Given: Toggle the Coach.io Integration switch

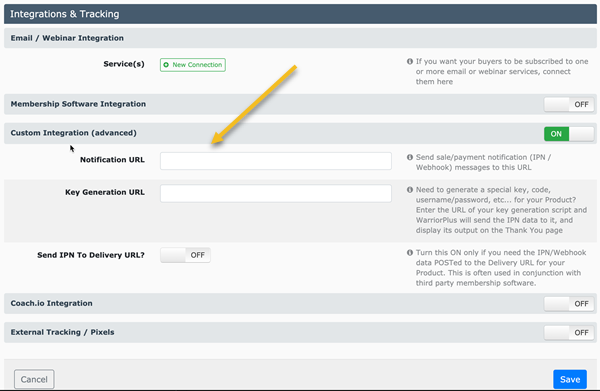Looking at the screenshot, I should tap(569, 304).
